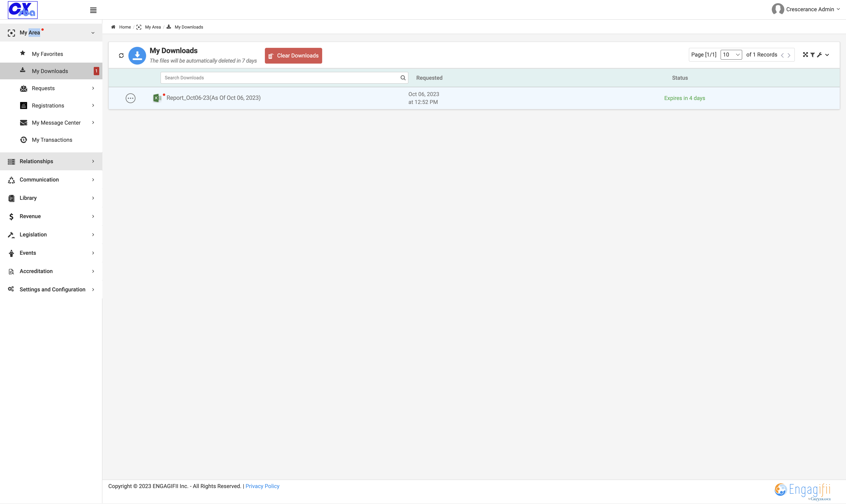Click the Clear Downloads button
Screen dimensions: 846x504
pyautogui.click(x=293, y=56)
